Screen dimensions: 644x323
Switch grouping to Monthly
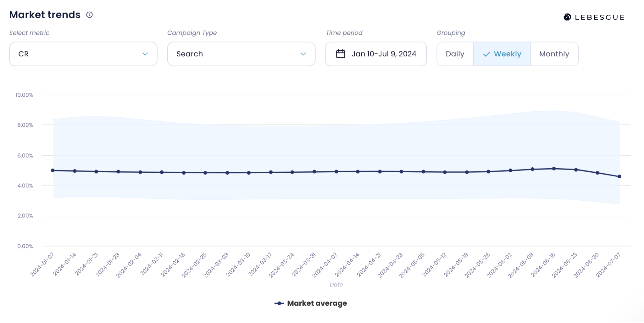tap(554, 54)
